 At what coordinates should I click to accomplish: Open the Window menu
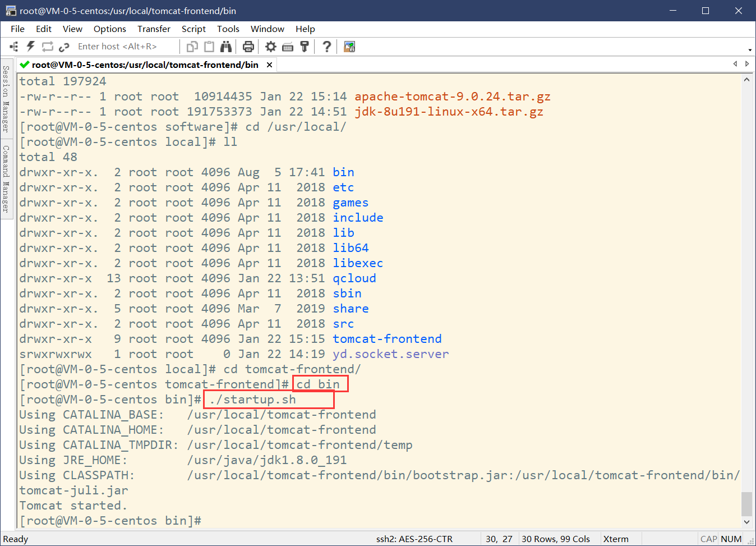pyautogui.click(x=268, y=29)
